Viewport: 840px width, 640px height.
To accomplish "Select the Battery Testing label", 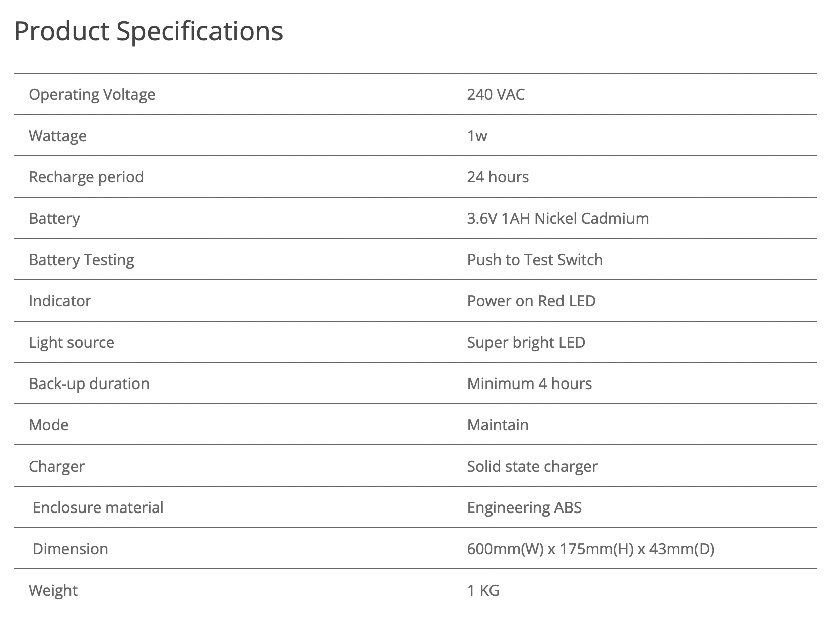I will 82,260.
